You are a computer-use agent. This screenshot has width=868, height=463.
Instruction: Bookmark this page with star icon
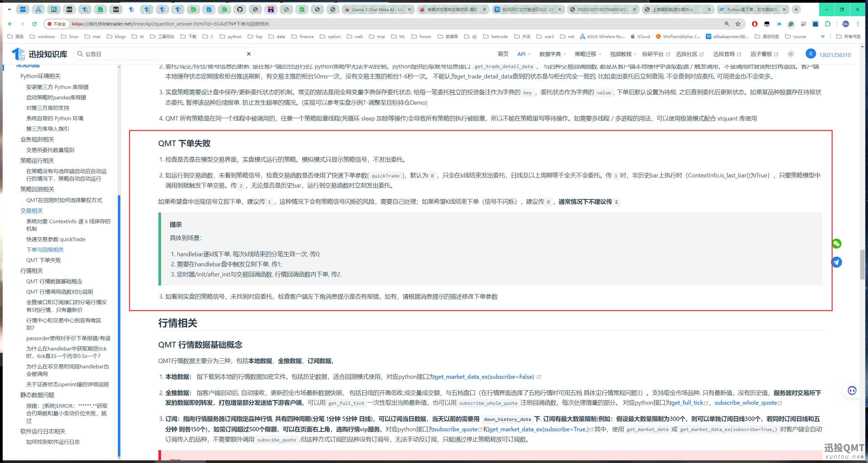pyautogui.click(x=738, y=24)
